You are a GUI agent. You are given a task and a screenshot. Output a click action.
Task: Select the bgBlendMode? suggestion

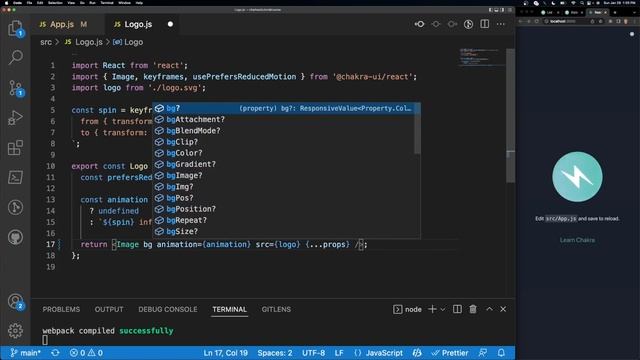(x=283, y=131)
